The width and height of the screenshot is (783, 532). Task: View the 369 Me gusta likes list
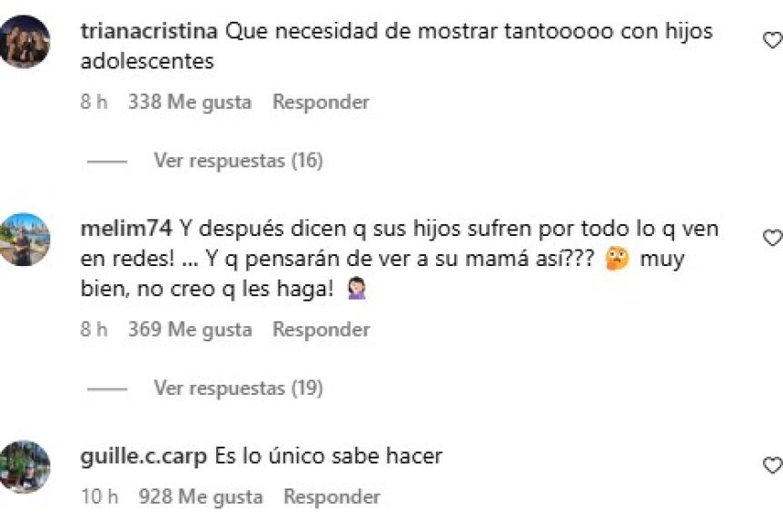(190, 330)
